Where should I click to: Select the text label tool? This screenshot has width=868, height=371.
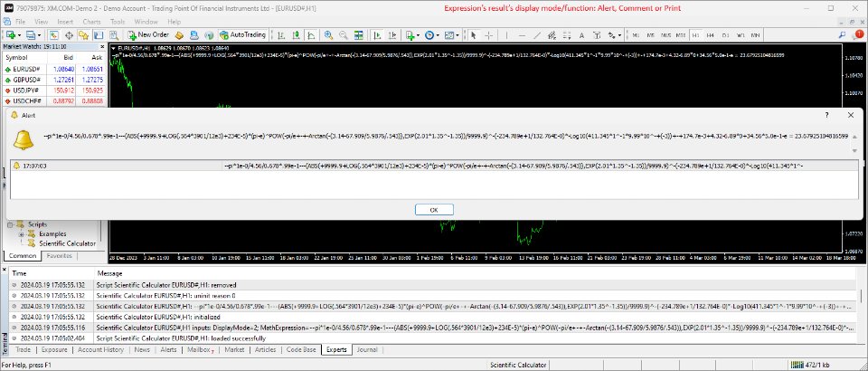[597, 35]
